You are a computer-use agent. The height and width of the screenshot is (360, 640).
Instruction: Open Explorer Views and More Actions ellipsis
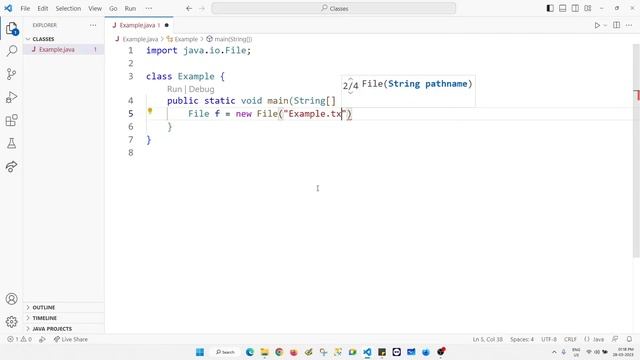coord(93,25)
